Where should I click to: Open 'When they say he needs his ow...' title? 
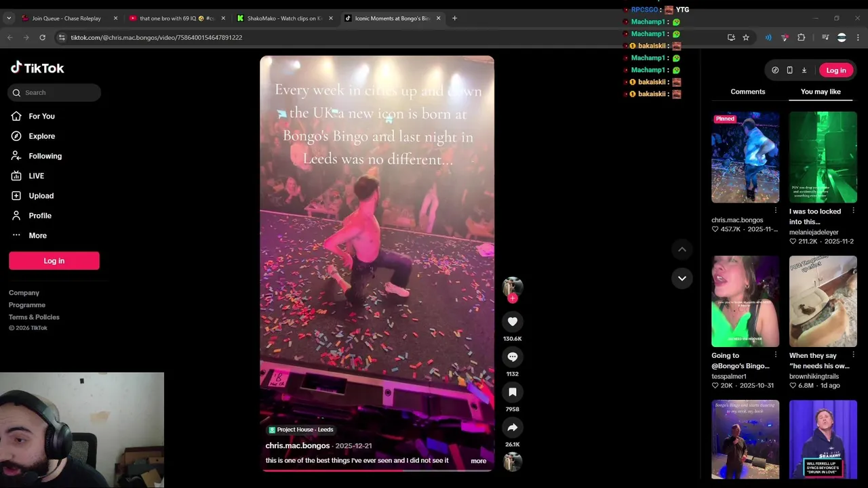pos(818,361)
